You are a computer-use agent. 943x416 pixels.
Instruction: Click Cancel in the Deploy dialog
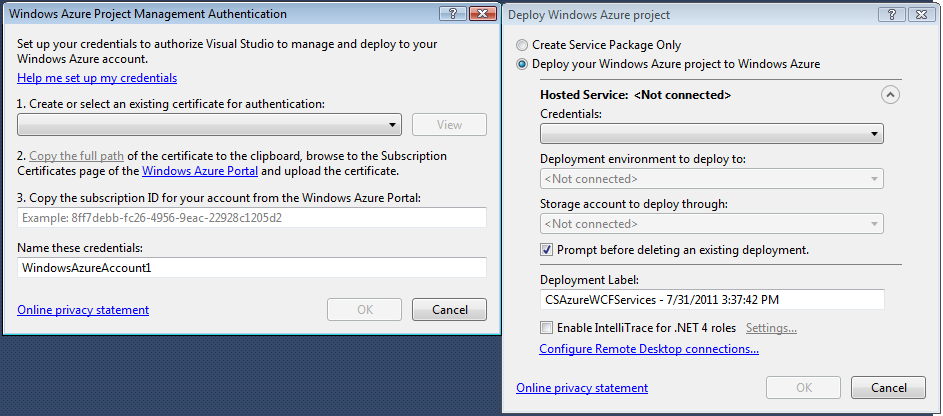(x=888, y=388)
